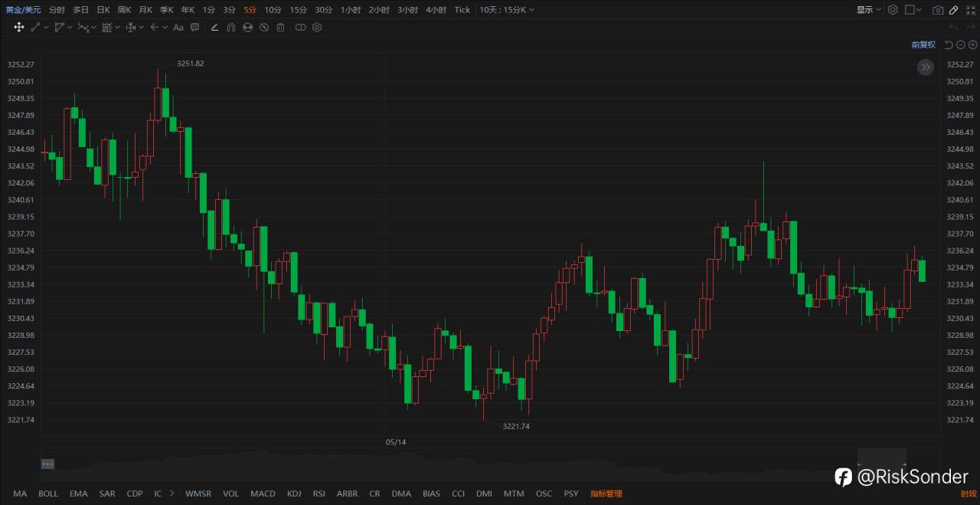980x505 pixels.
Task: Add a comment bubble note
Action: pyautogui.click(x=195, y=28)
